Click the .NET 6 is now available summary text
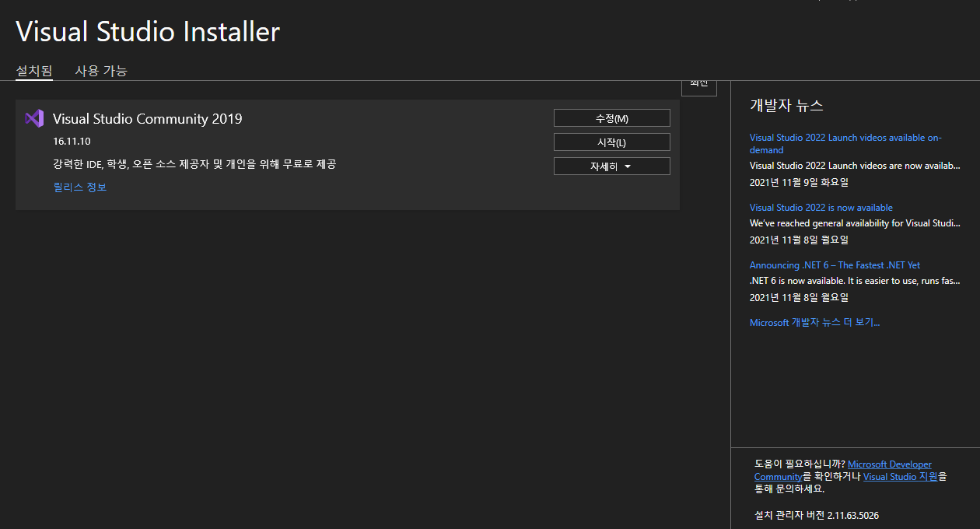 855,281
